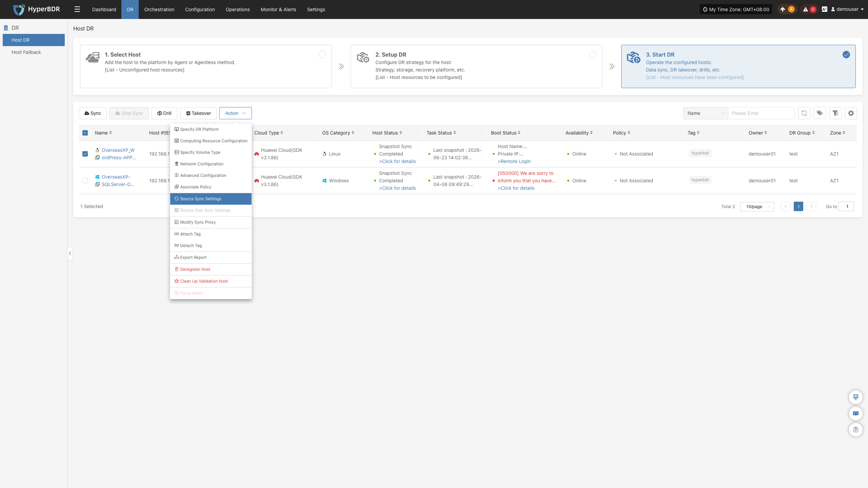Click the documentation book floating icon

point(856,413)
